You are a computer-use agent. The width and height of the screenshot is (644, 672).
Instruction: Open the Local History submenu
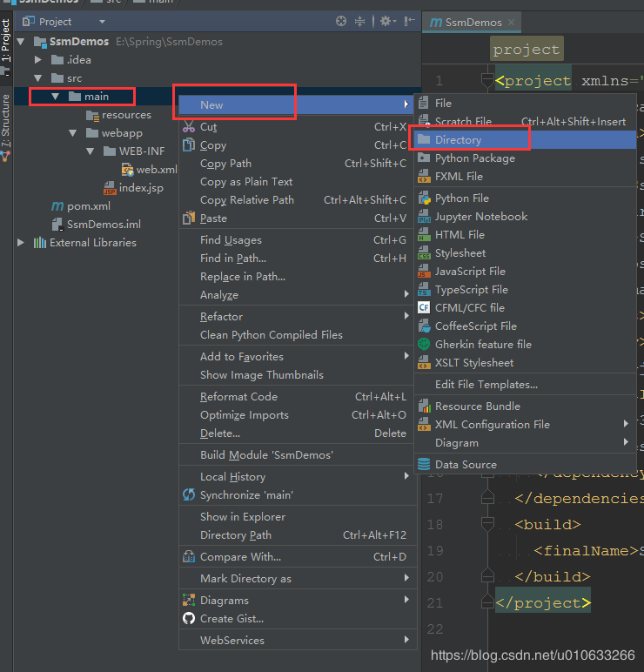click(x=298, y=476)
